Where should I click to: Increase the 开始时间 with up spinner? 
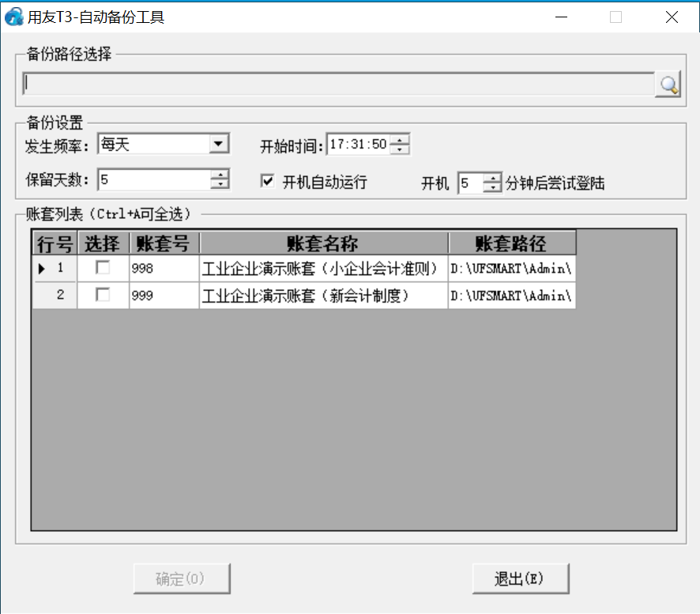pyautogui.click(x=401, y=141)
